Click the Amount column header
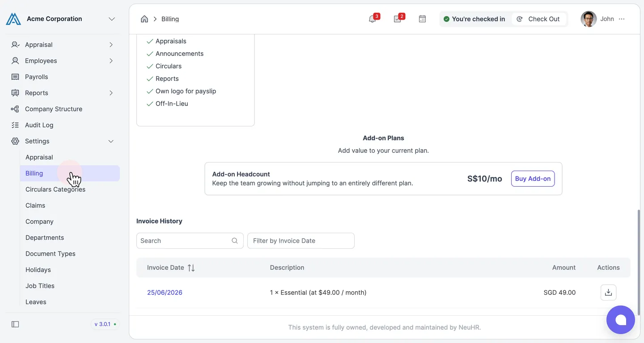644x343 pixels. (x=563, y=268)
